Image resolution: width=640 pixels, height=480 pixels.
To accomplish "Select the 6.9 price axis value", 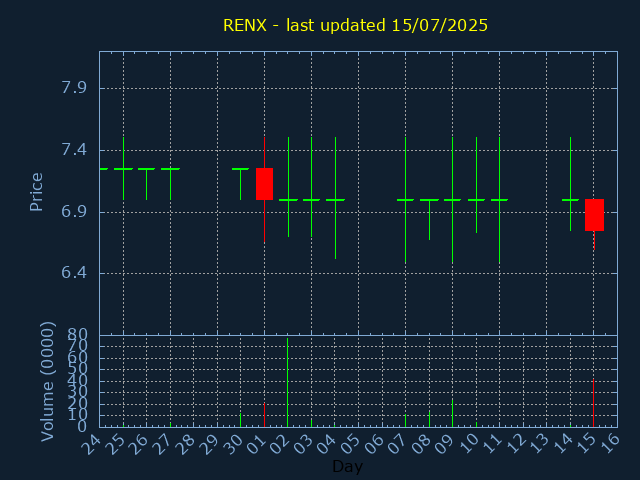I will click(x=74, y=212).
